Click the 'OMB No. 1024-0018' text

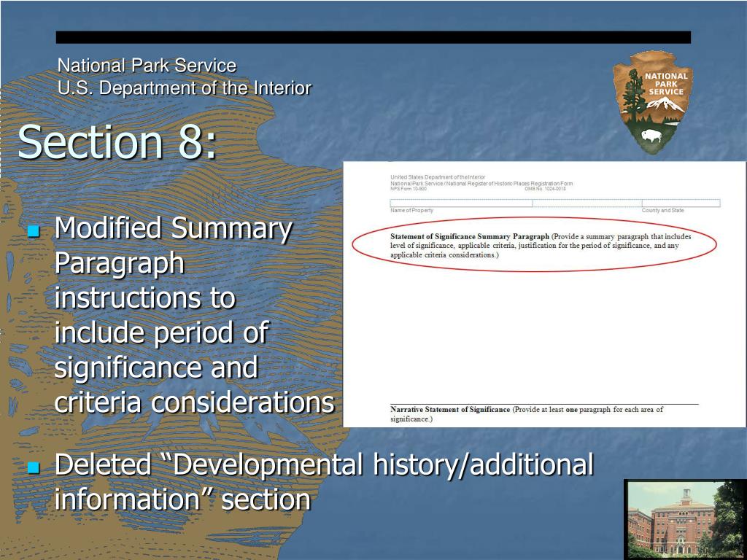tap(545, 189)
